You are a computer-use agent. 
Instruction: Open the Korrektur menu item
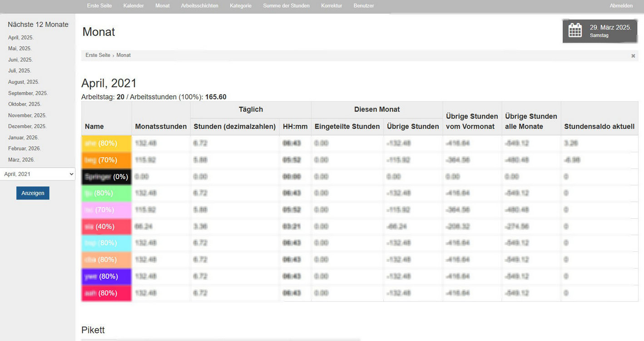(332, 6)
